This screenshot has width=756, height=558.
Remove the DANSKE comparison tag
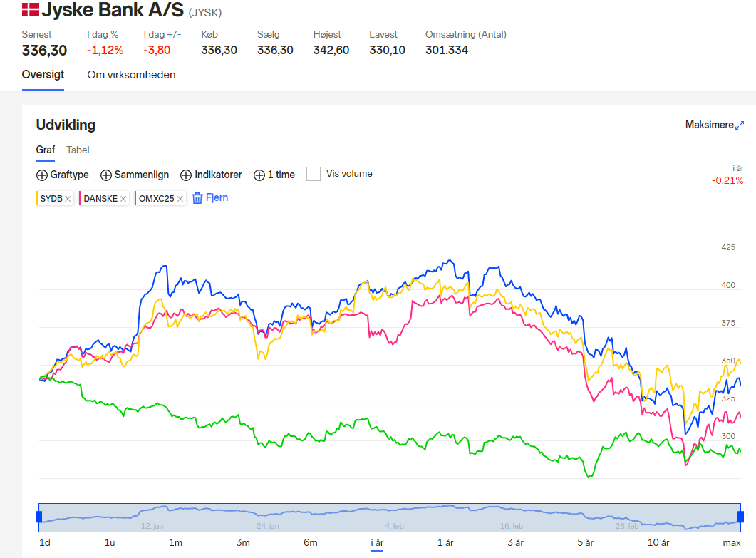pyautogui.click(x=123, y=199)
